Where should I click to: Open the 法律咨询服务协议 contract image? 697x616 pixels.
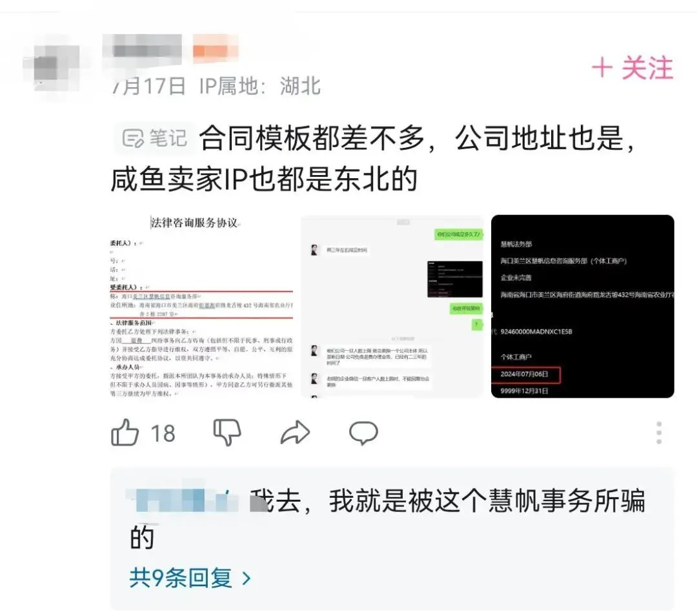pos(202,306)
